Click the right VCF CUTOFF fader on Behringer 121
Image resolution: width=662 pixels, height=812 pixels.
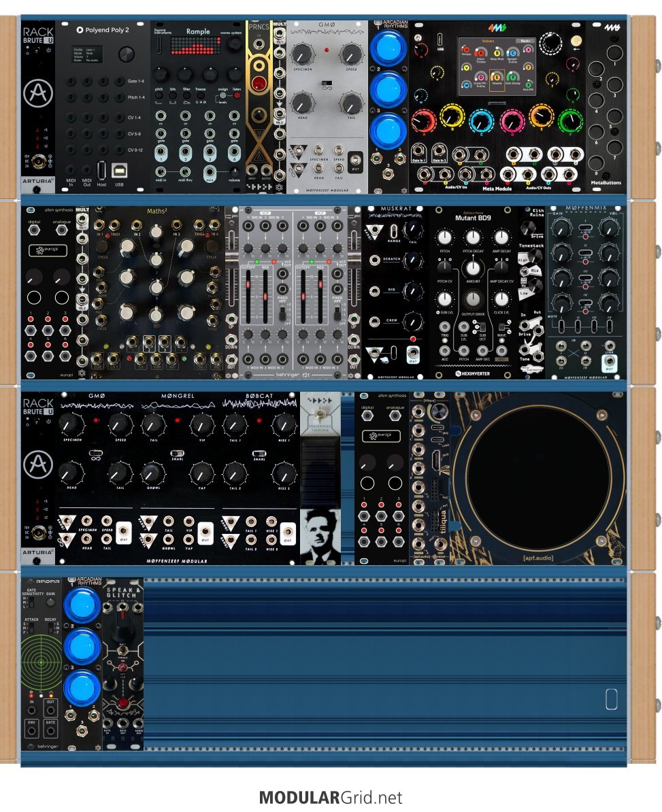tap(303, 297)
